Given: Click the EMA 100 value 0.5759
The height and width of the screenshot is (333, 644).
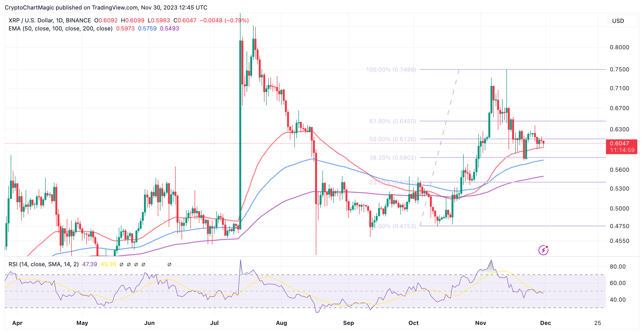Looking at the screenshot, I should pos(147,29).
